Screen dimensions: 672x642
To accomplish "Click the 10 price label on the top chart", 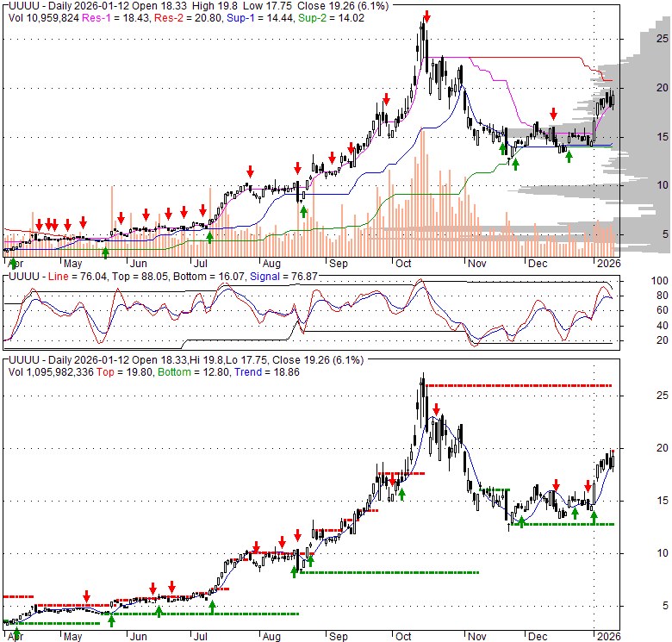I will click(663, 185).
